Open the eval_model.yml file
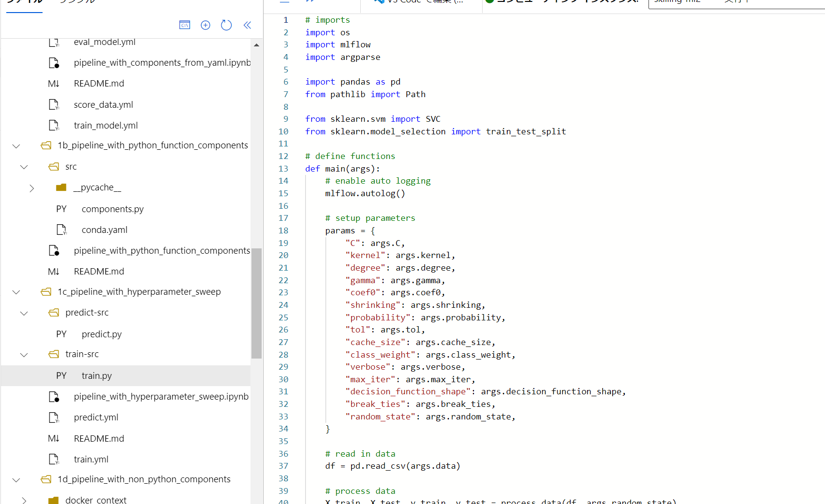The height and width of the screenshot is (504, 825). (x=104, y=42)
